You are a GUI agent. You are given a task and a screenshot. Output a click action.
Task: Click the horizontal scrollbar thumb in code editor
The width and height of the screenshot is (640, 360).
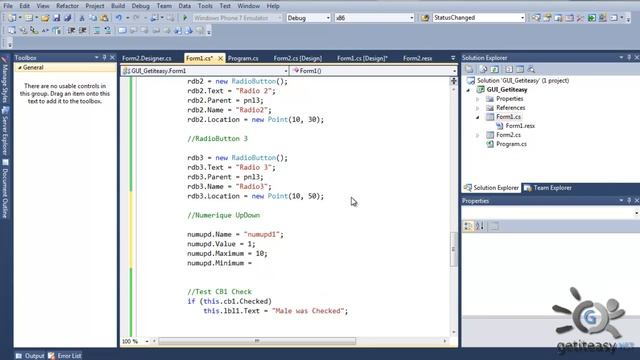coord(257,341)
